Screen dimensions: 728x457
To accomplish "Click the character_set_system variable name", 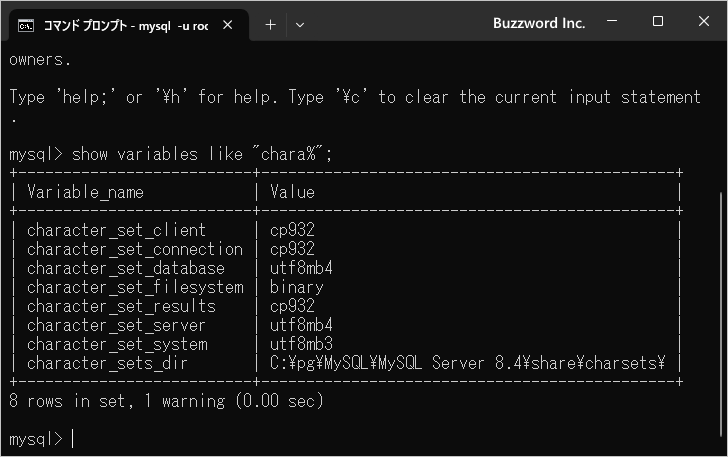I will click(117, 344).
